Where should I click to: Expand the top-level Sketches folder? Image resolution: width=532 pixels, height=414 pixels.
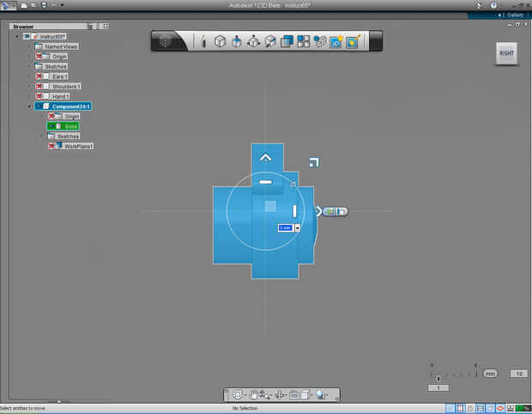tap(29, 66)
